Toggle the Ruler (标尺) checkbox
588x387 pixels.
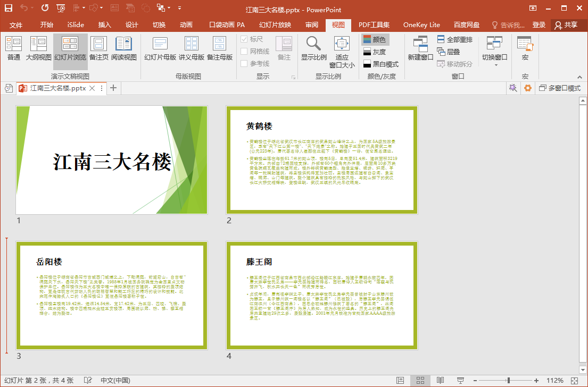244,39
